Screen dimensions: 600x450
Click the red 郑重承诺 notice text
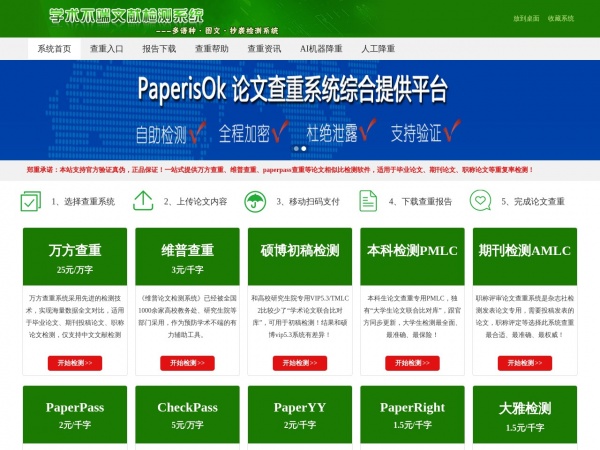(280, 170)
